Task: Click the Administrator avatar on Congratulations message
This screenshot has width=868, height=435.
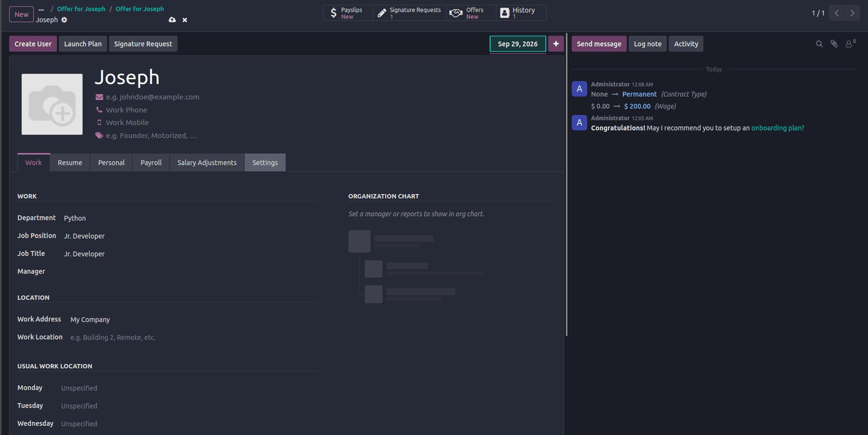Action: coord(579,123)
